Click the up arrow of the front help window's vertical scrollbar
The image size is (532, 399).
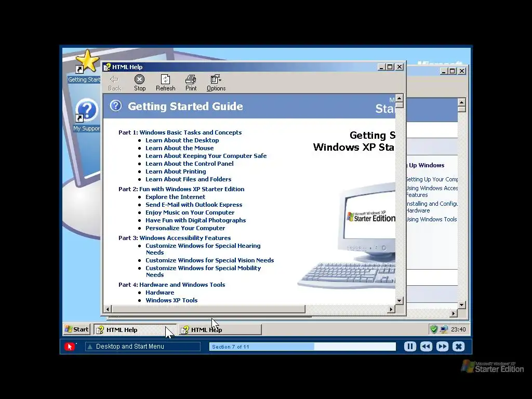[400, 98]
